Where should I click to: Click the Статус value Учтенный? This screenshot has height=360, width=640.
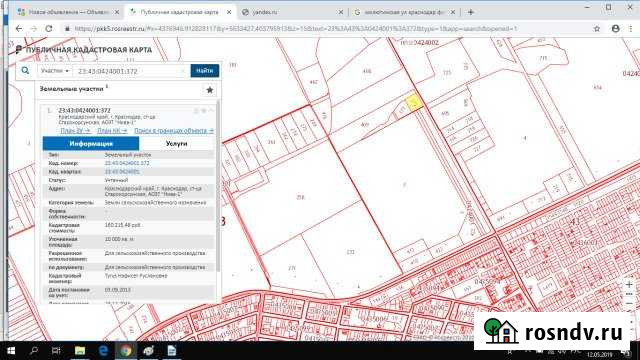pos(116,180)
